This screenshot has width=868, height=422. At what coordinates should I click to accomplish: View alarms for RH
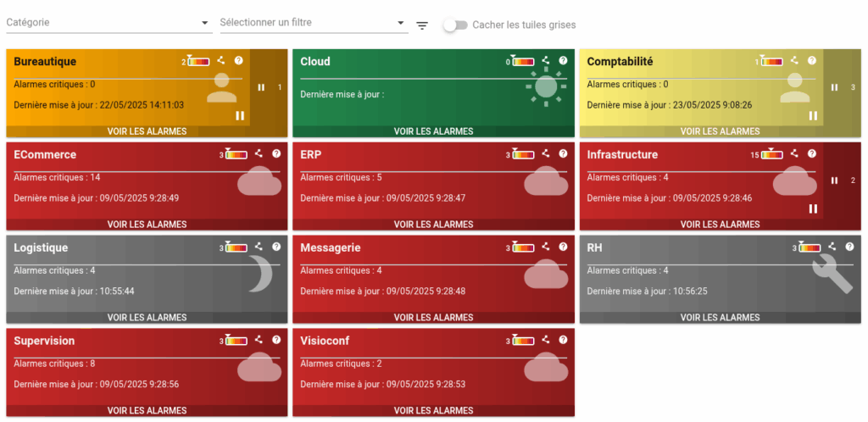pyautogui.click(x=721, y=318)
